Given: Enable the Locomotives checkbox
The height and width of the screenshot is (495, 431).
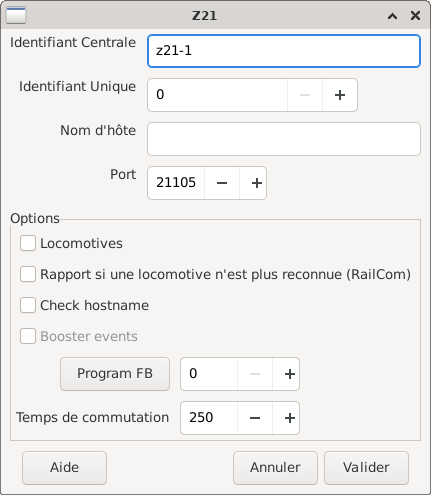Looking at the screenshot, I should pos(28,243).
